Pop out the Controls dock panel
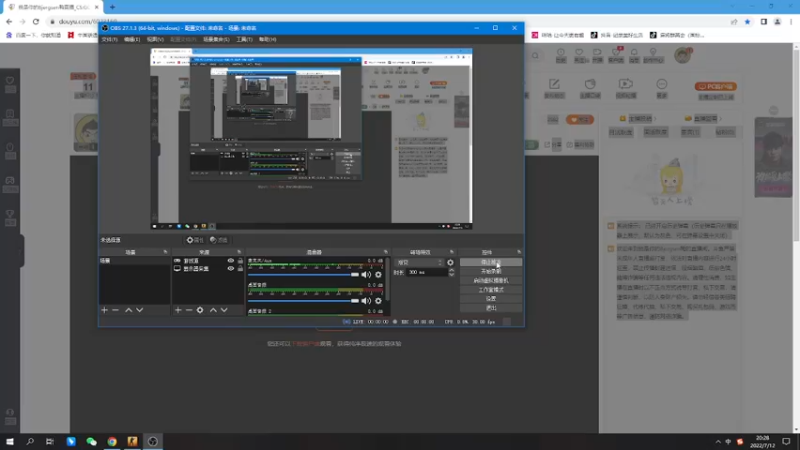Viewport: 800px width, 450px height. pos(519,252)
